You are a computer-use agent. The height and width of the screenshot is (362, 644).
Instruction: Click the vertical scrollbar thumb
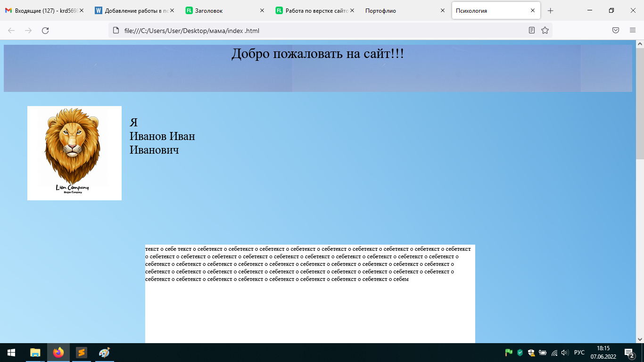[640, 104]
